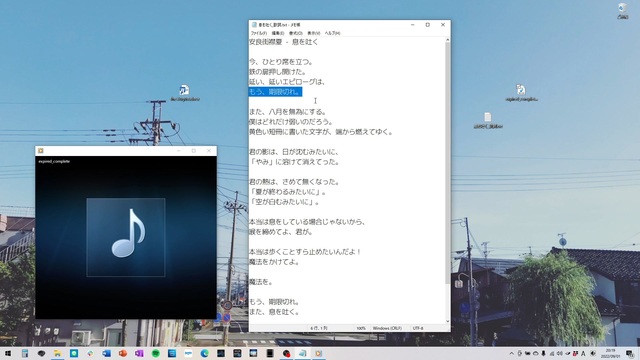Launch OneNote from the taskbar
The height and width of the screenshot is (360, 640).
tap(139, 353)
